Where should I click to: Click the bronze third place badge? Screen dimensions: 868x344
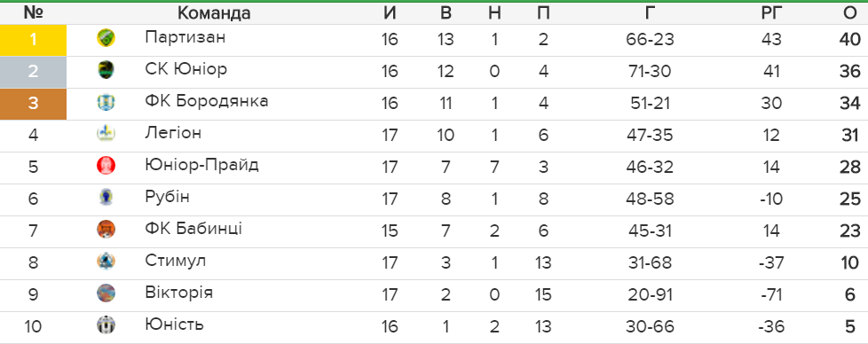click(x=33, y=104)
